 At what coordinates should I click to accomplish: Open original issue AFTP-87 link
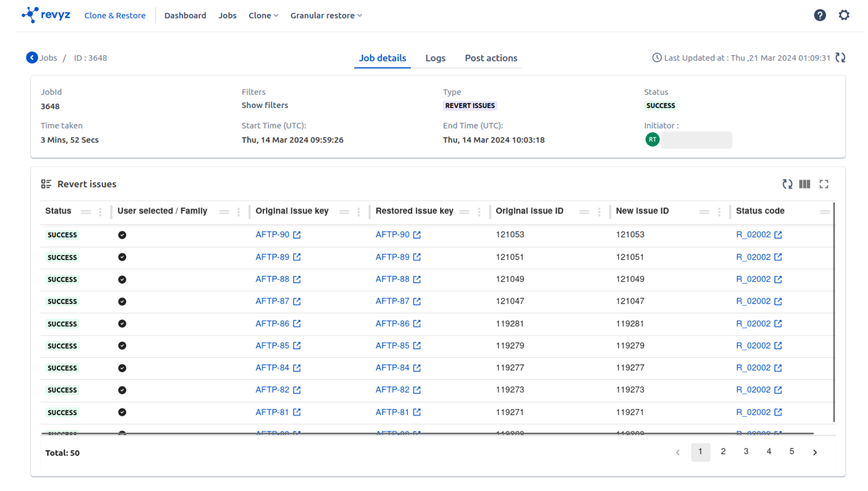[272, 301]
